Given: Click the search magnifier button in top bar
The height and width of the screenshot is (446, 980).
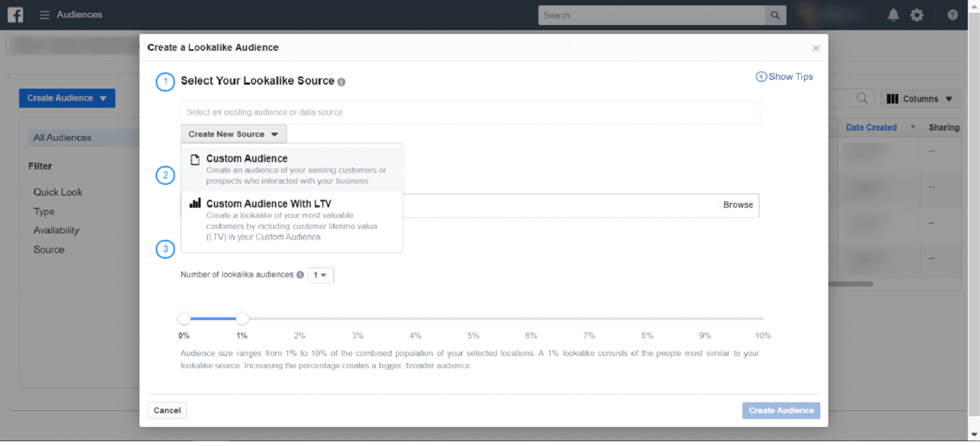Looking at the screenshot, I should pyautogui.click(x=776, y=15).
